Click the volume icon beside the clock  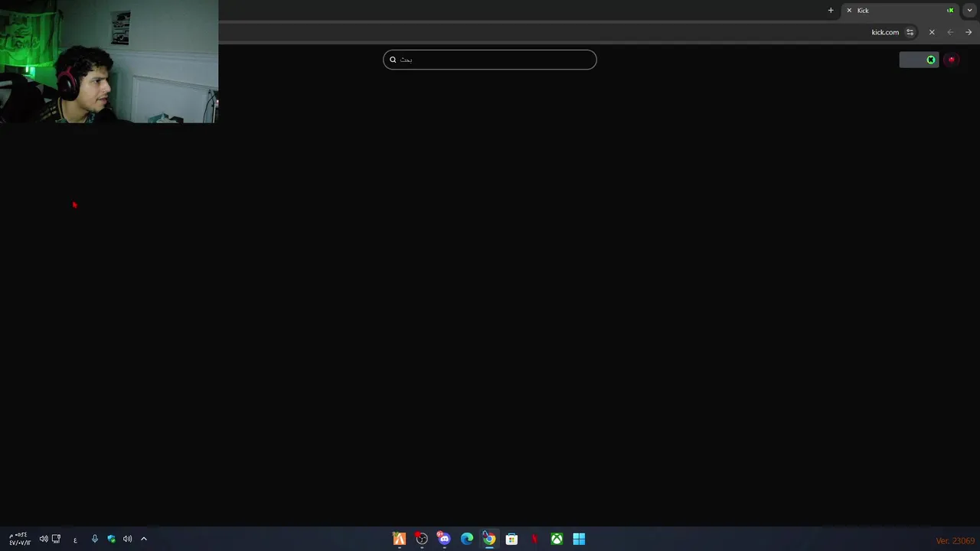click(x=44, y=539)
